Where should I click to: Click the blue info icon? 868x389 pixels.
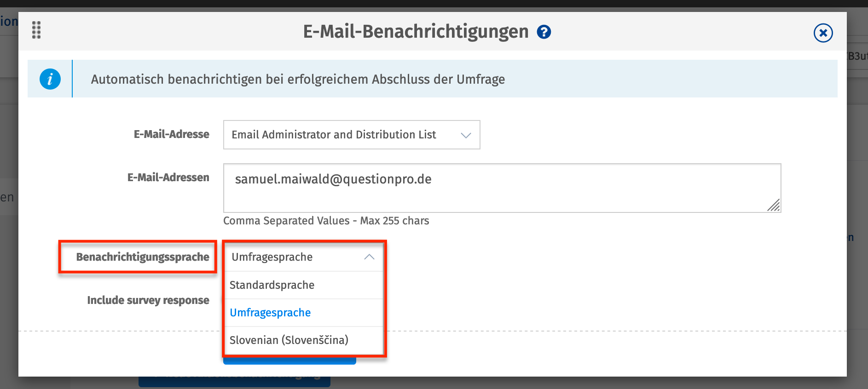point(50,79)
